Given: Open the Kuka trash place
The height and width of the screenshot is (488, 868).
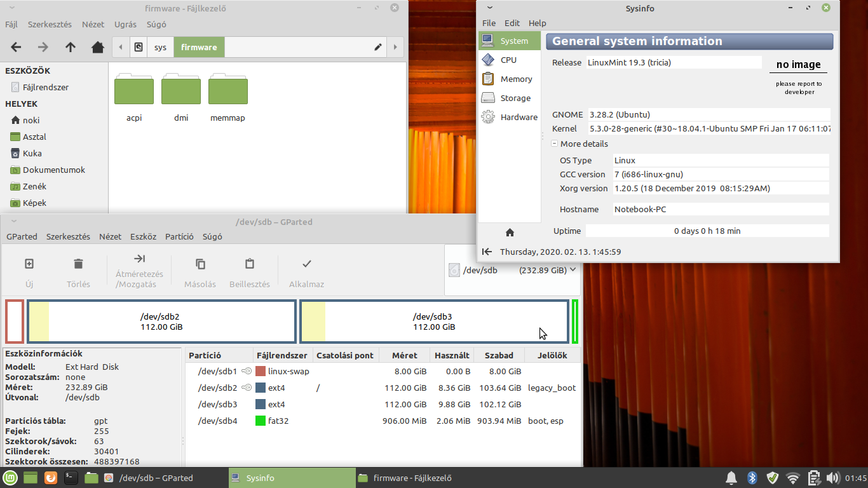Looking at the screenshot, I should [x=32, y=153].
